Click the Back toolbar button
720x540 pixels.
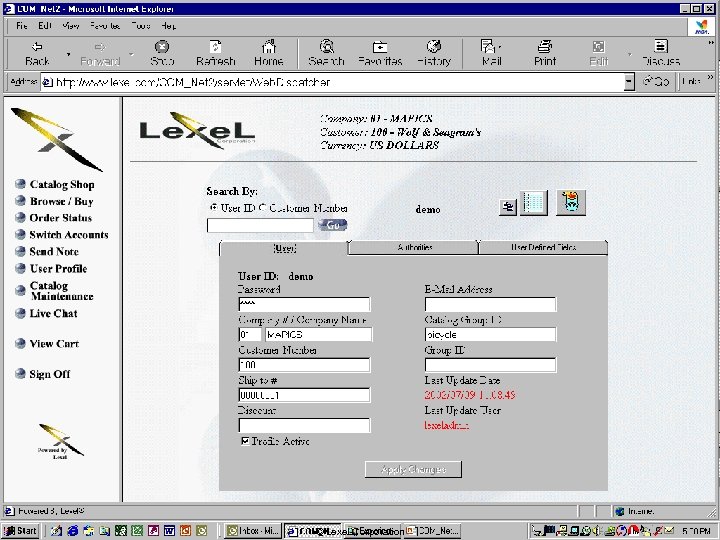[37, 54]
